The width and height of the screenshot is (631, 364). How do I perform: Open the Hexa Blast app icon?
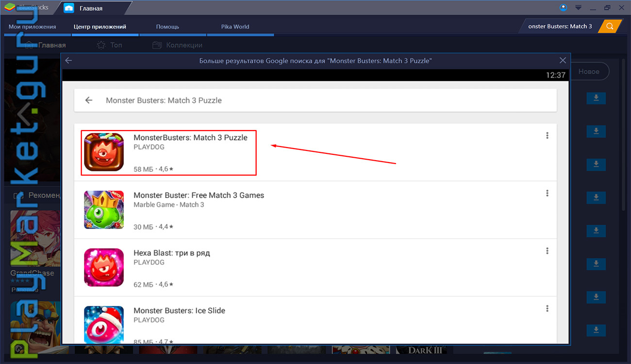coord(104,267)
